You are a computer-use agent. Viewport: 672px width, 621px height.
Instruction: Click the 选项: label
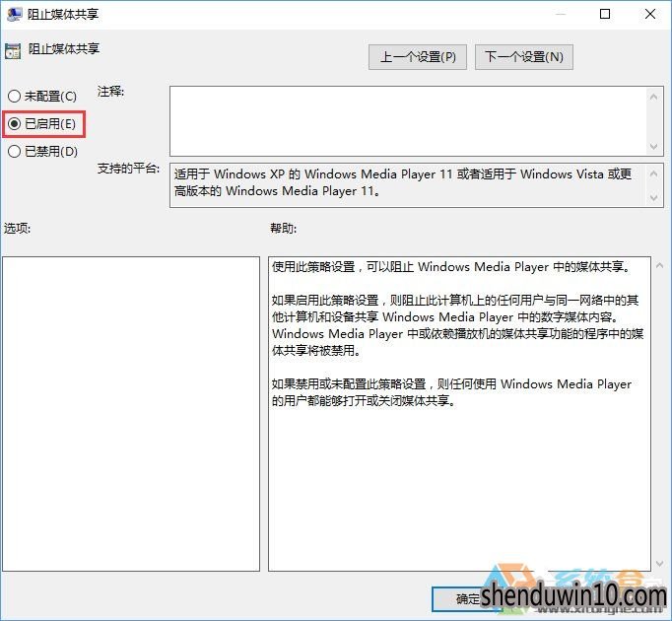(17, 228)
